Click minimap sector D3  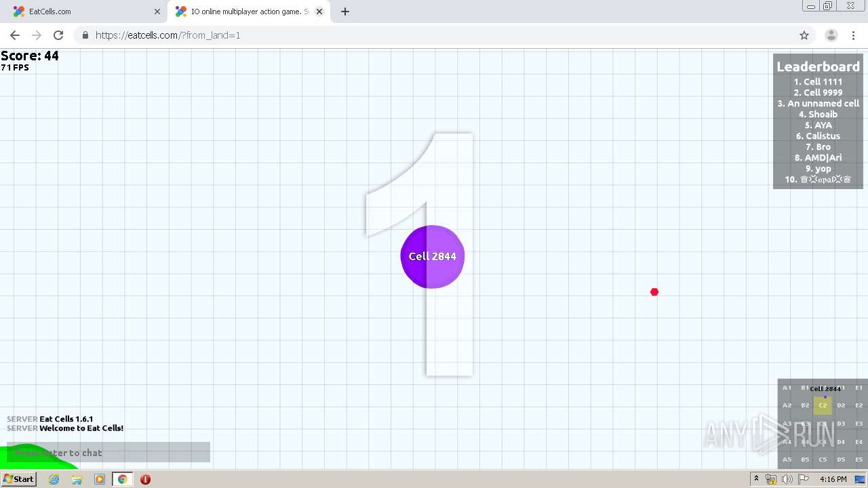click(x=841, y=424)
